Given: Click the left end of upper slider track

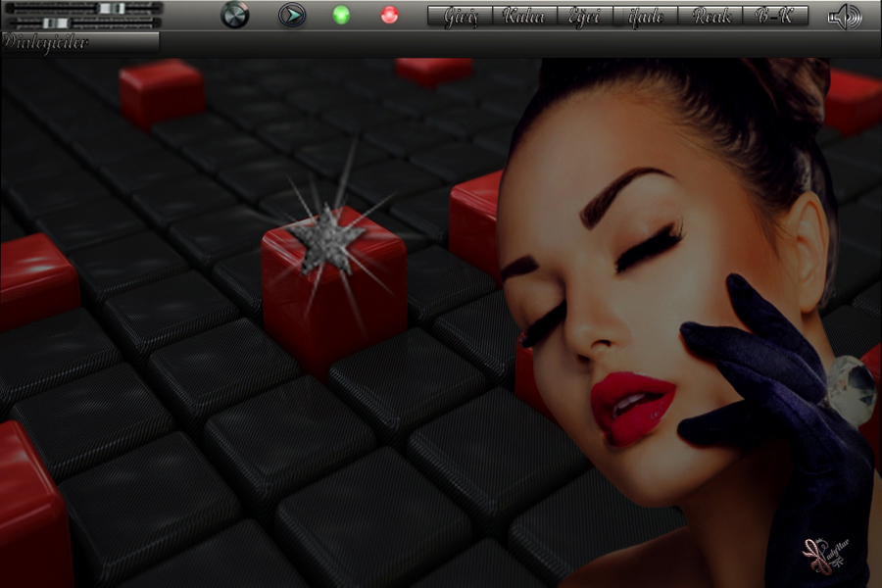Looking at the screenshot, I should point(12,8).
